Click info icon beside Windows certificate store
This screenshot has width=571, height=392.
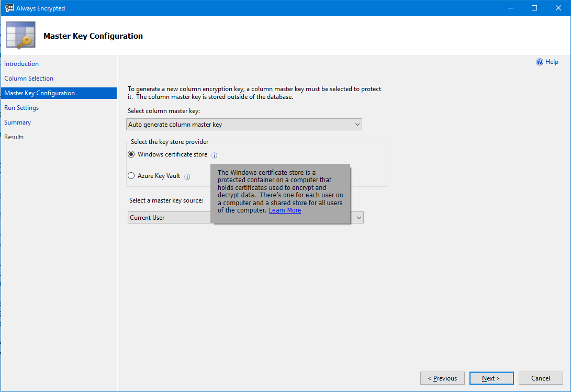pyautogui.click(x=215, y=155)
